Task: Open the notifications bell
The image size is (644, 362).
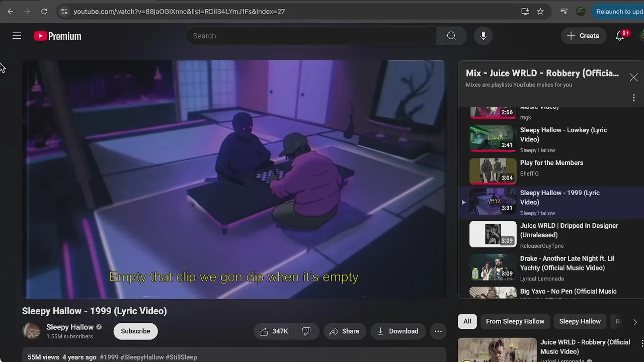Action: coord(620,36)
